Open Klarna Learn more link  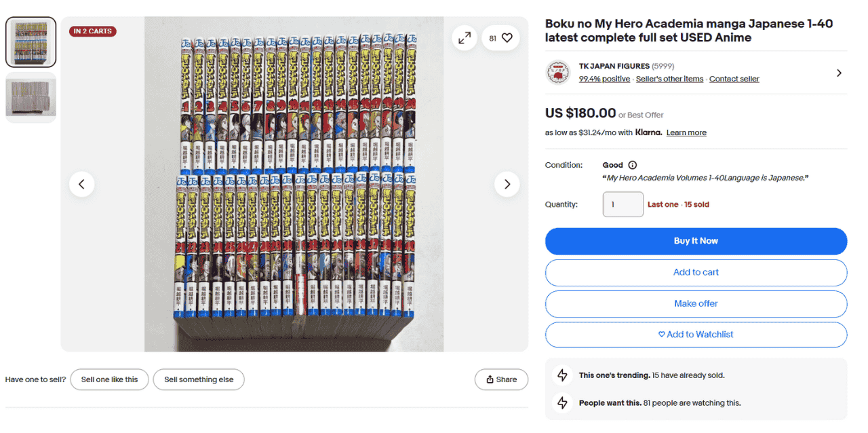point(686,133)
